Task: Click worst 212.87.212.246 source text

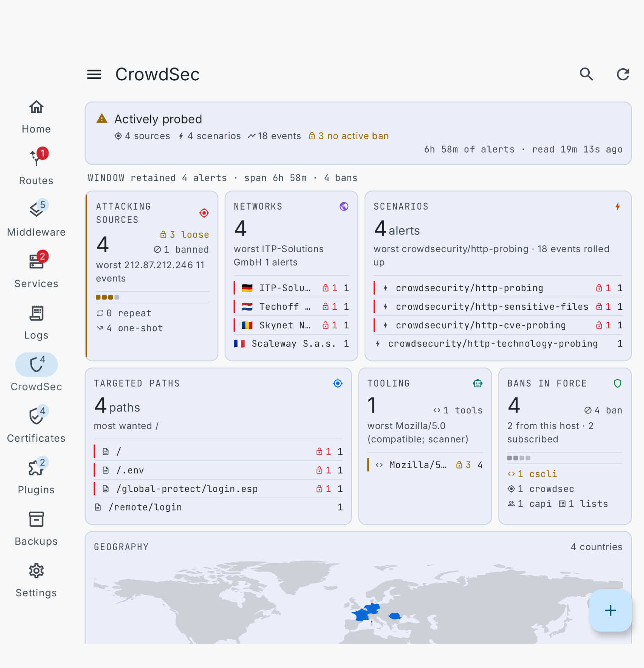Action: (x=150, y=272)
